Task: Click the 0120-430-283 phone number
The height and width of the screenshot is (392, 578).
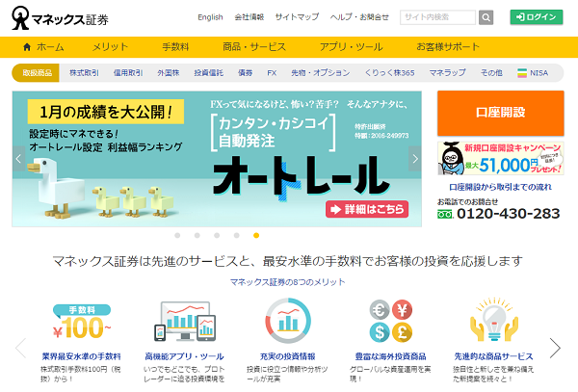Action: tap(509, 214)
